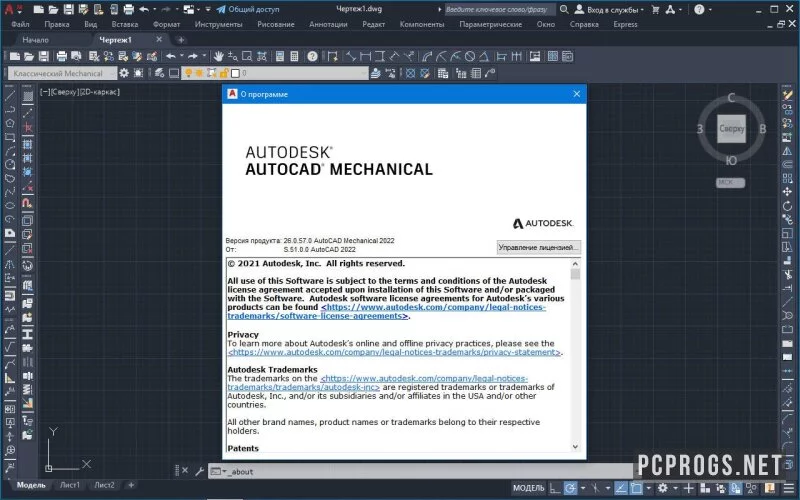Click the Общий доступ share button
Image resolution: width=800 pixels, height=500 pixels.
coord(247,9)
